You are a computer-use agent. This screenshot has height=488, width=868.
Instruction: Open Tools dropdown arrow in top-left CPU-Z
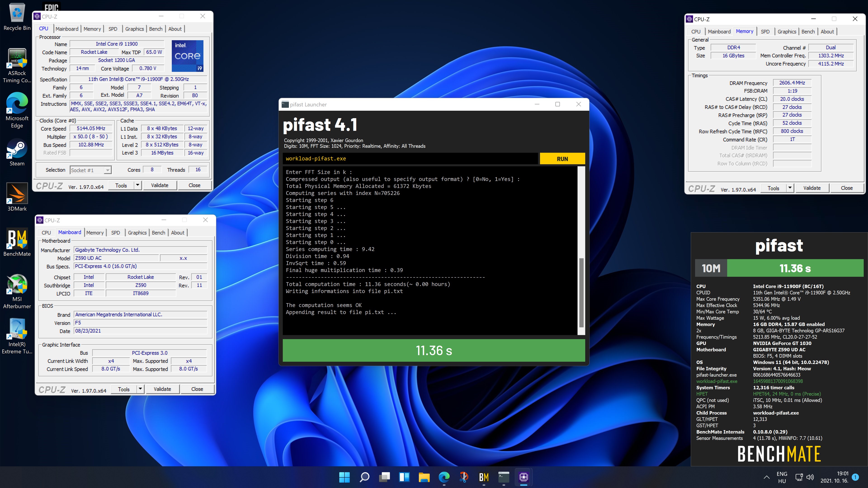tap(137, 185)
